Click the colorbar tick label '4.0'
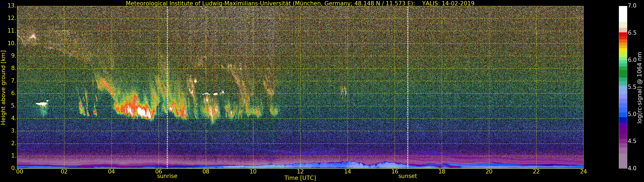644x182 pixels. [632, 168]
